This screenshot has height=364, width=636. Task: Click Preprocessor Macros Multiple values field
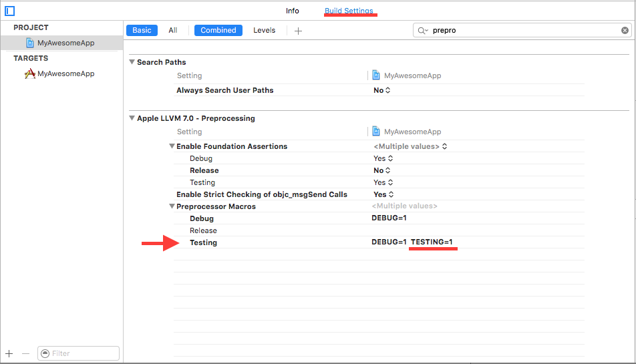(404, 206)
